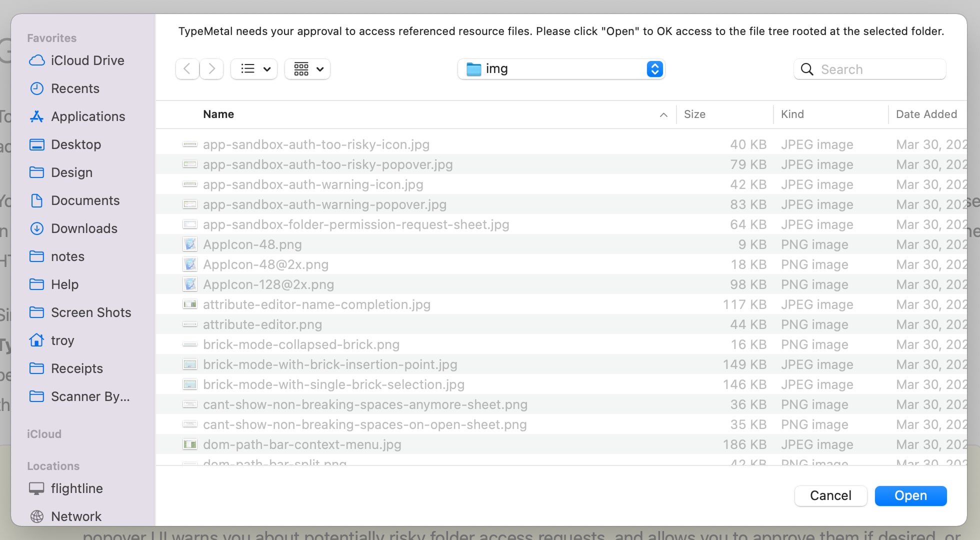The height and width of the screenshot is (540, 980).
Task: Select attribute-editor.png in the list
Action: (561, 324)
